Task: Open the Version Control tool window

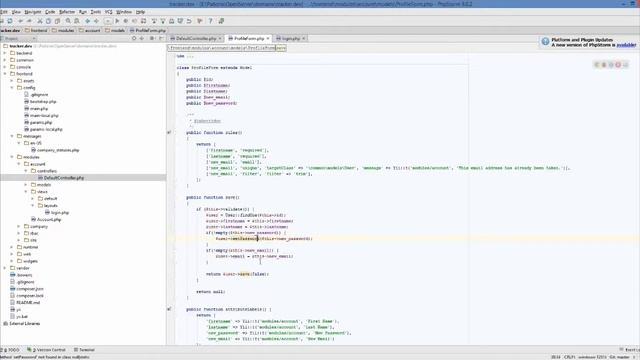Action: pyautogui.click(x=46, y=350)
